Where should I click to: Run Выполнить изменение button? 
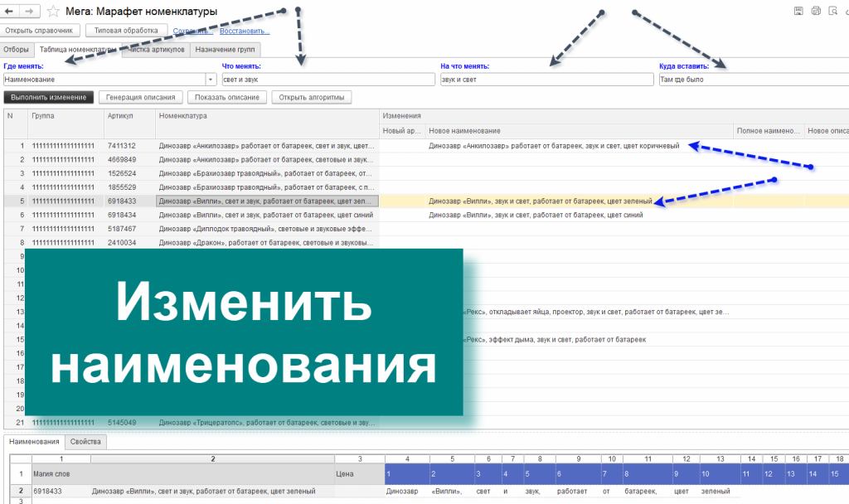pyautogui.click(x=49, y=98)
